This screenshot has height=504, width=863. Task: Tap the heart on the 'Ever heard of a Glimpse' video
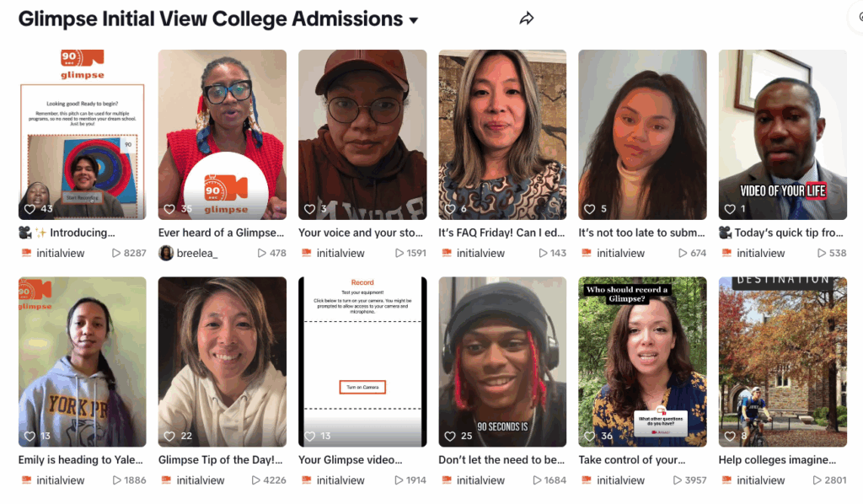[170, 209]
